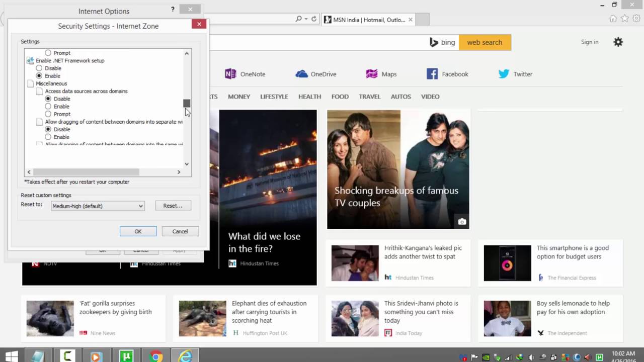Screen dimensions: 644x362
Task: Open the Maps icon on MSN
Action: pos(372,74)
